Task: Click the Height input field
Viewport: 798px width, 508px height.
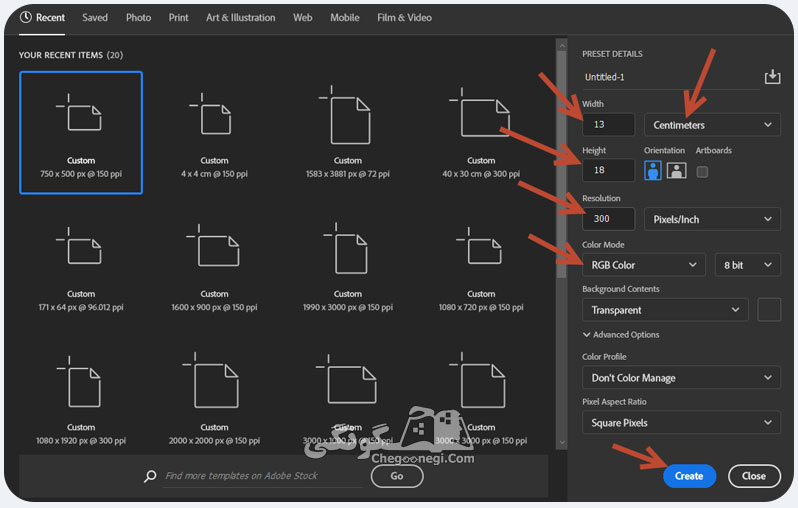Action: point(609,170)
